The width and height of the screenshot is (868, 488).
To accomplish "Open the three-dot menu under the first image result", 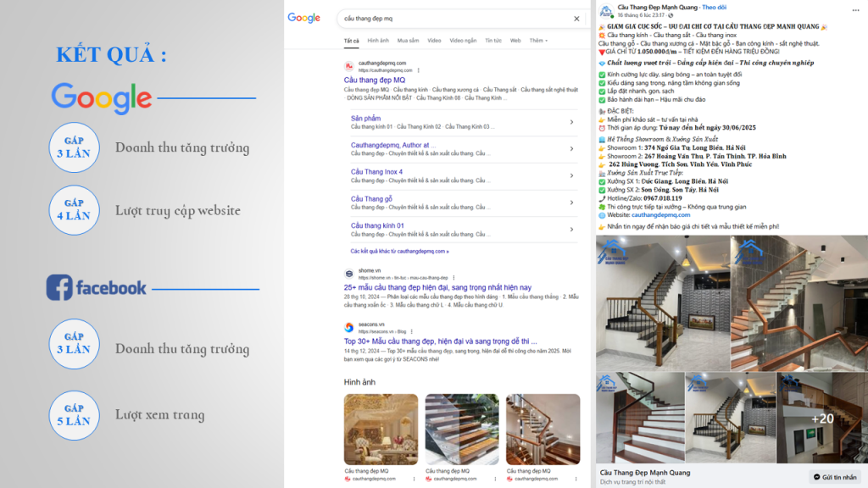I will 414,480.
